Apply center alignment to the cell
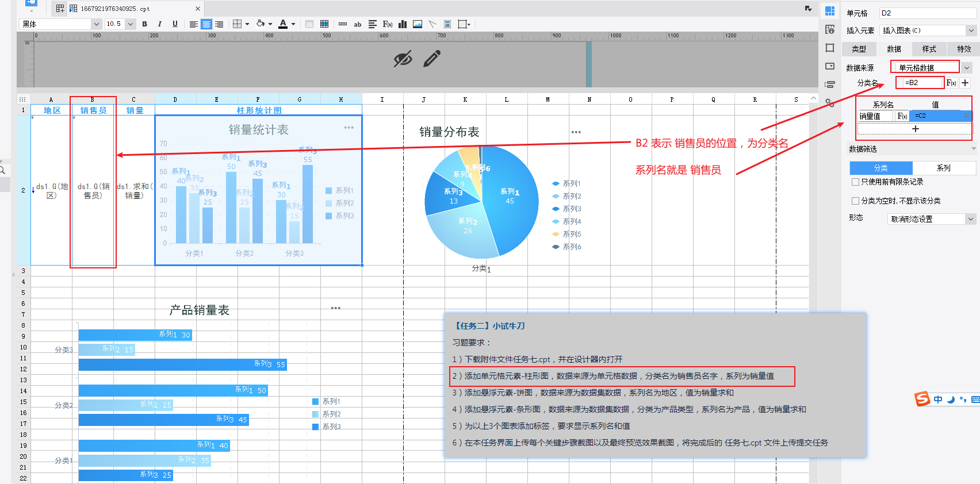Viewport: 980px width, 484px height. [206, 24]
